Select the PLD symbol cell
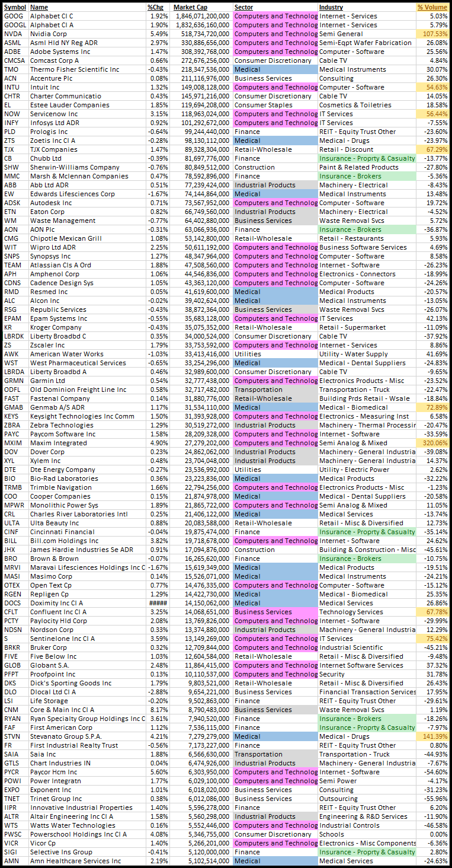Image resolution: width=452 pixels, height=868 pixels. point(15,132)
